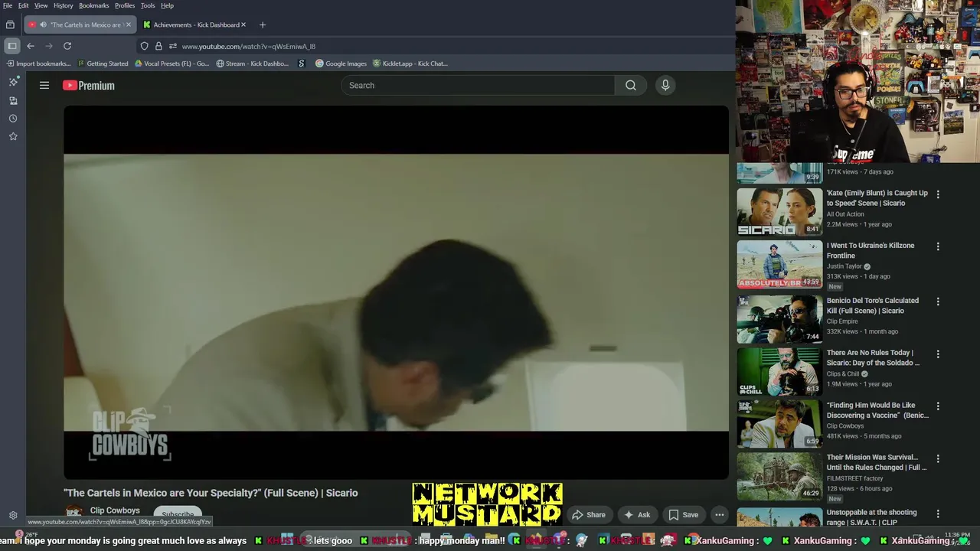Open the AI chatbot sidebar tool
980x551 pixels.
(x=13, y=82)
